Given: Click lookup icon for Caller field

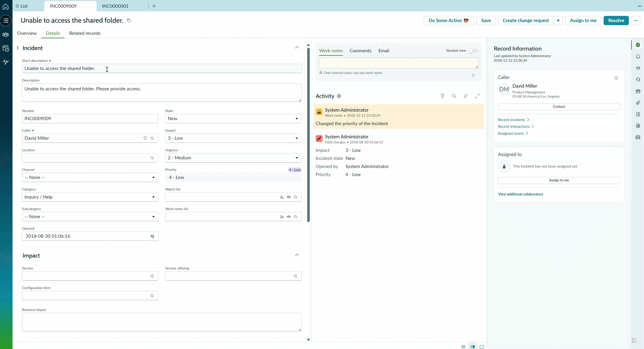Looking at the screenshot, I should pyautogui.click(x=152, y=138).
